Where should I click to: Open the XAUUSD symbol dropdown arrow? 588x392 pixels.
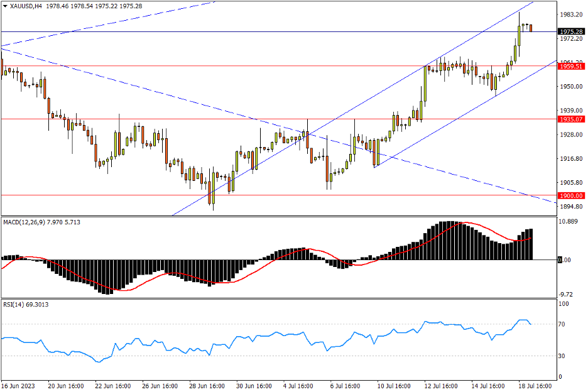click(x=6, y=5)
